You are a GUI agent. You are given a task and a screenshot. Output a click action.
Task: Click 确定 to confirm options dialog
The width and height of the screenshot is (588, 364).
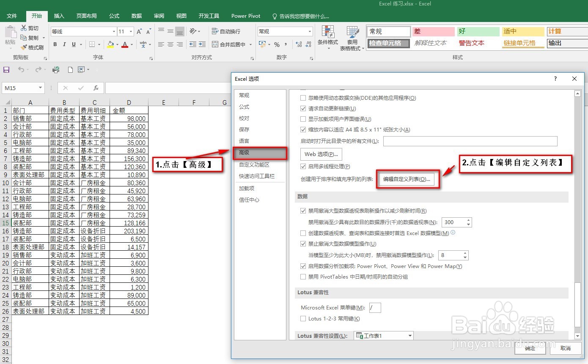pyautogui.click(x=530, y=348)
